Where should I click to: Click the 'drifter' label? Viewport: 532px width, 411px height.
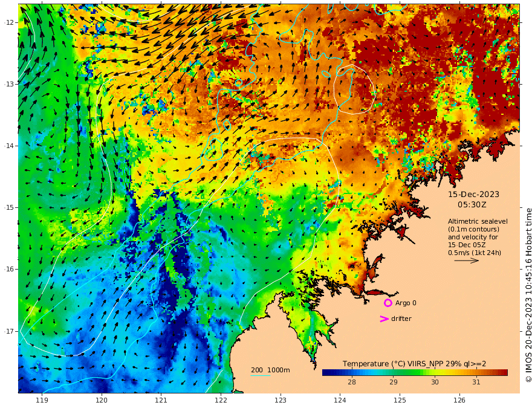(x=401, y=319)
